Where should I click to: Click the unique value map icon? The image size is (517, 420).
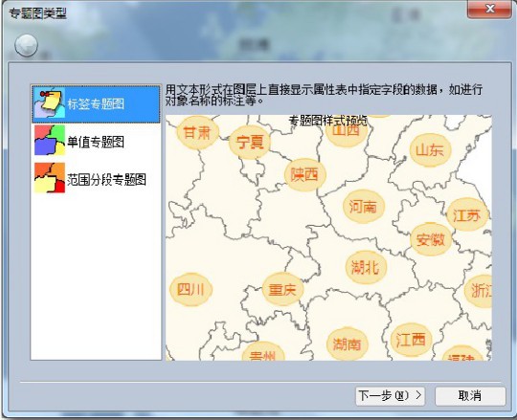pyautogui.click(x=50, y=141)
